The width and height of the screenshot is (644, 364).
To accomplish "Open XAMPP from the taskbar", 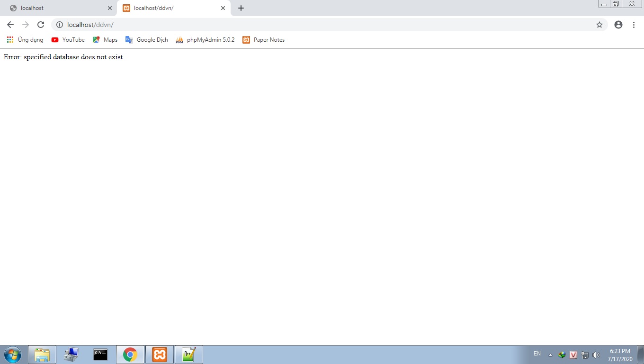I will (160, 355).
